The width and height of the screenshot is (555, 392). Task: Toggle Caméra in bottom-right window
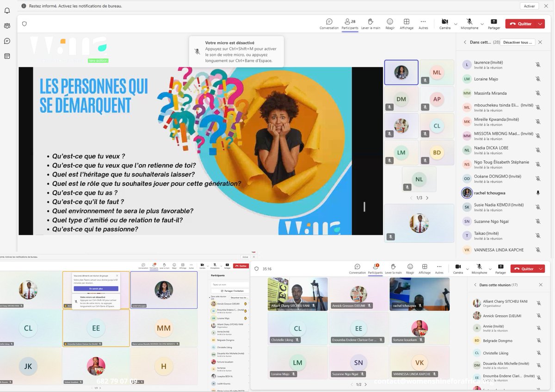point(458,269)
